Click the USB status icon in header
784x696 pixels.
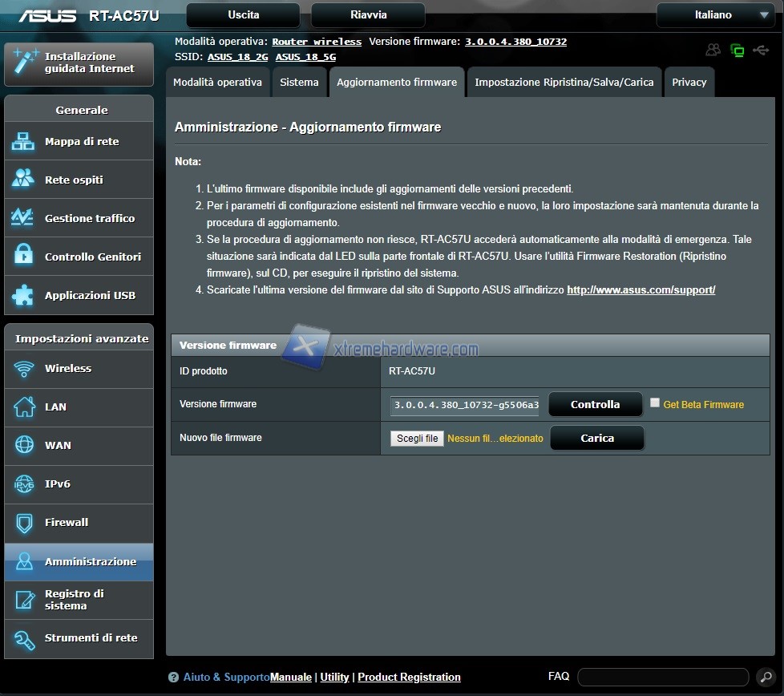pyautogui.click(x=761, y=51)
